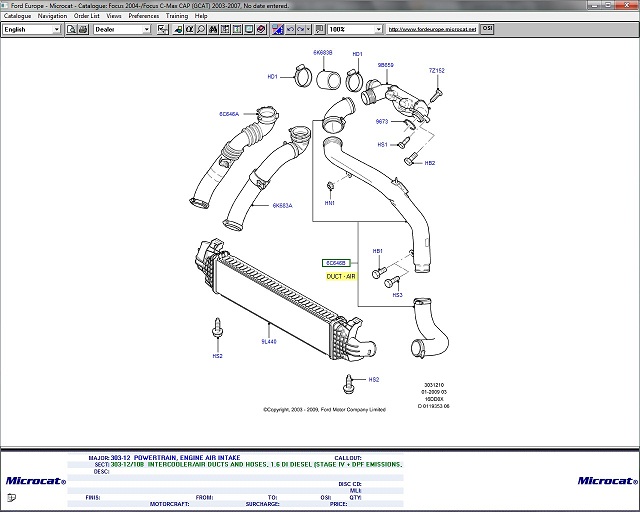Open the Navigation menu
This screenshot has width=640, height=512.
(52, 16)
